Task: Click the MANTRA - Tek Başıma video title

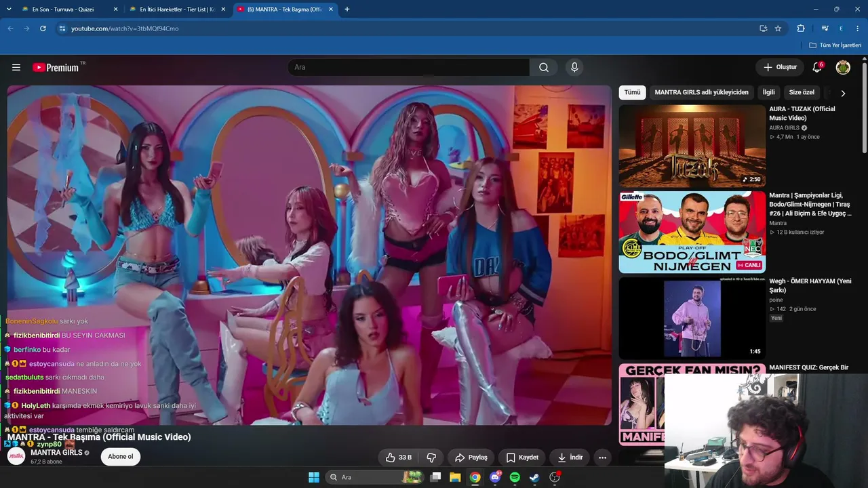Action: pyautogui.click(x=99, y=437)
